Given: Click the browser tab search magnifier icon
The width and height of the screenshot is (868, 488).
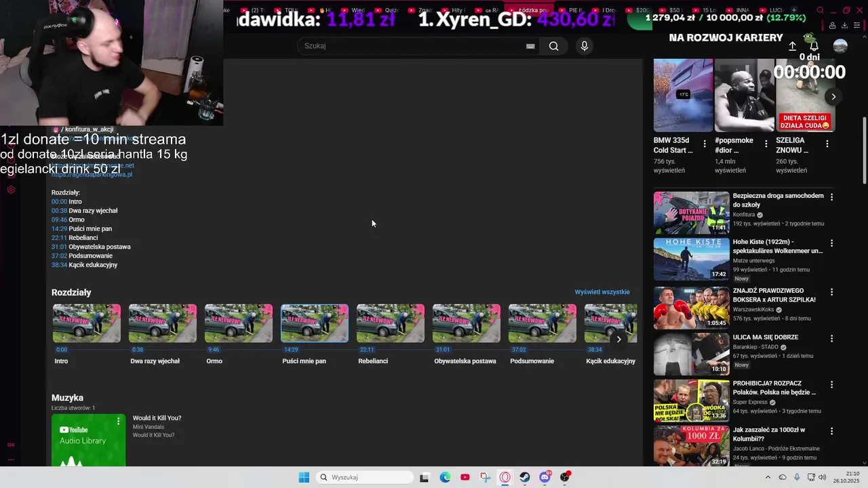Looking at the screenshot, I should 821,10.
